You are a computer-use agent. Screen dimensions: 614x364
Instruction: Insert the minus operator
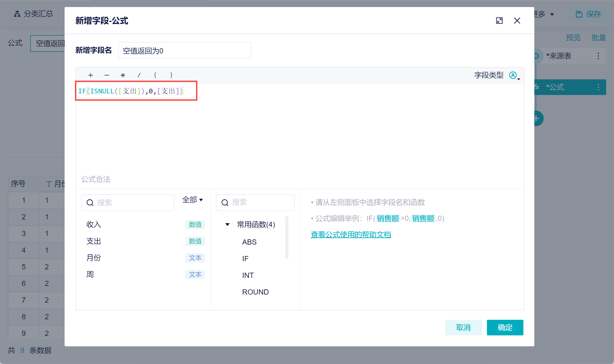(107, 75)
